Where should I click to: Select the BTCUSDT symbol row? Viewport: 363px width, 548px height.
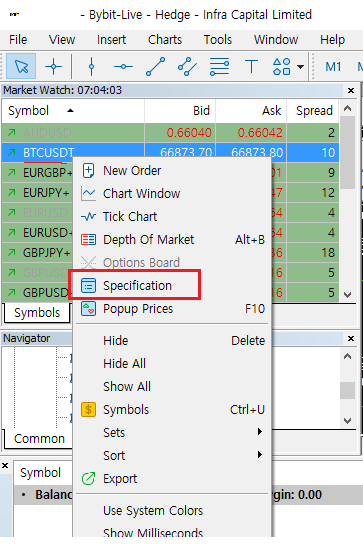[170, 152]
